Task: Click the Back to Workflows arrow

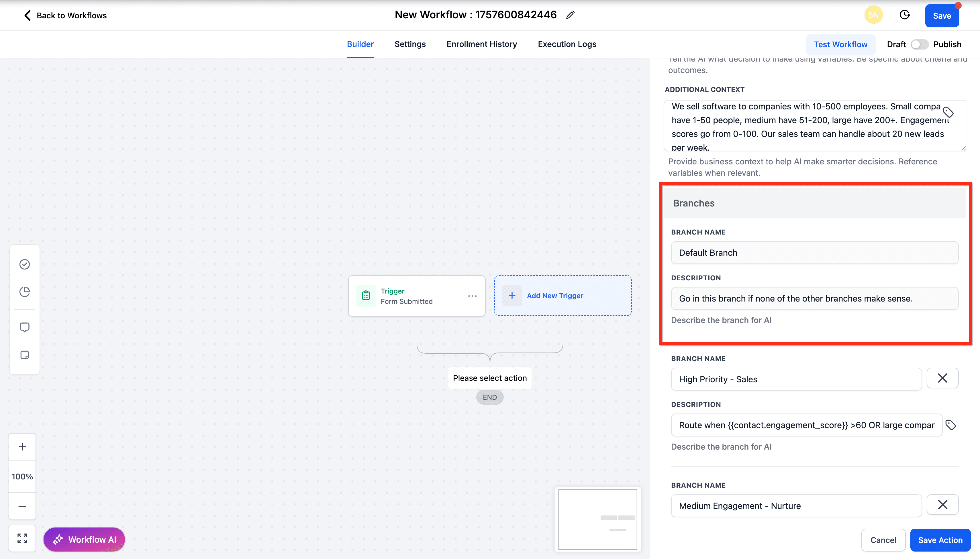Action: (x=27, y=15)
